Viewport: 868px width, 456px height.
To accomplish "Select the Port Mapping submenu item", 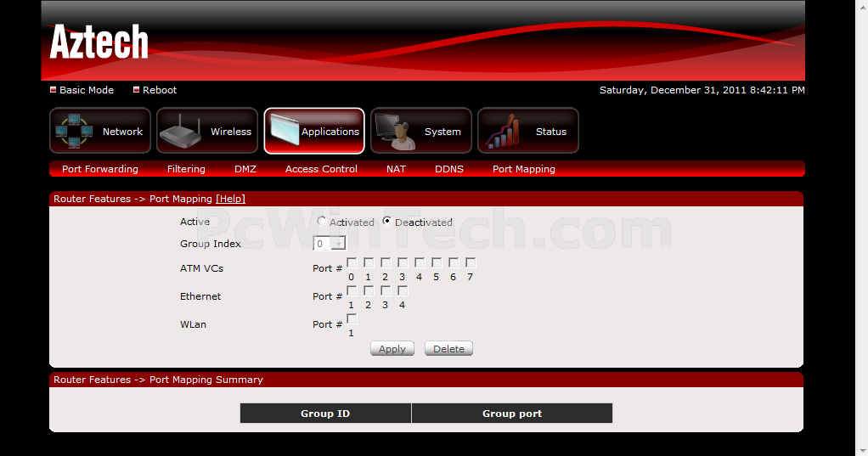I will point(524,169).
